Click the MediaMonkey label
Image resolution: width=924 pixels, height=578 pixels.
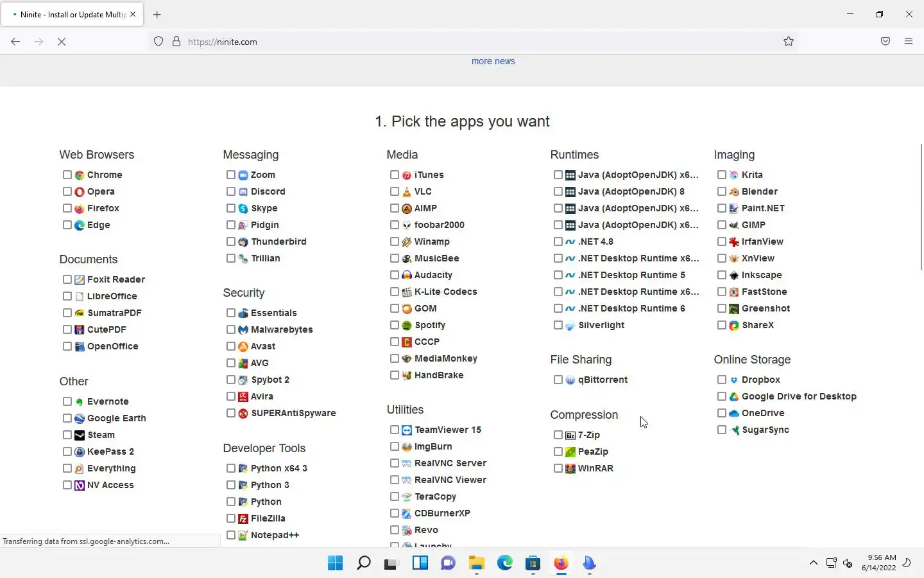(x=446, y=358)
